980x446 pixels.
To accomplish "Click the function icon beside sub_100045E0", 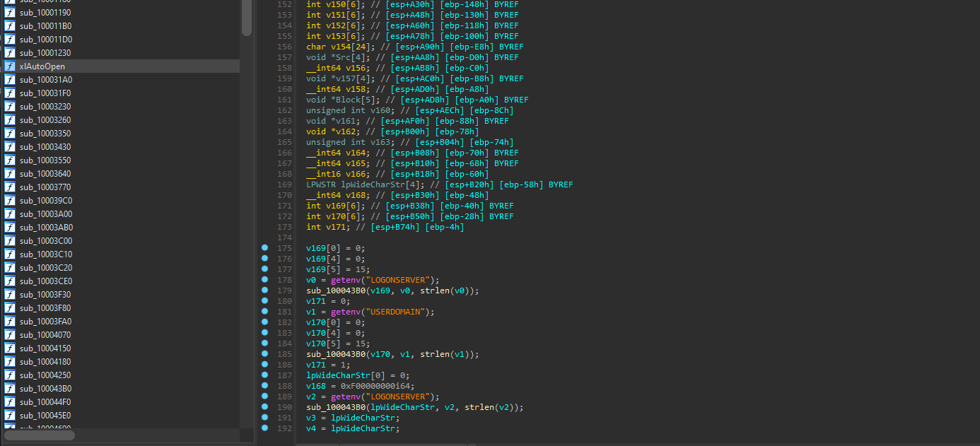I will [x=10, y=415].
